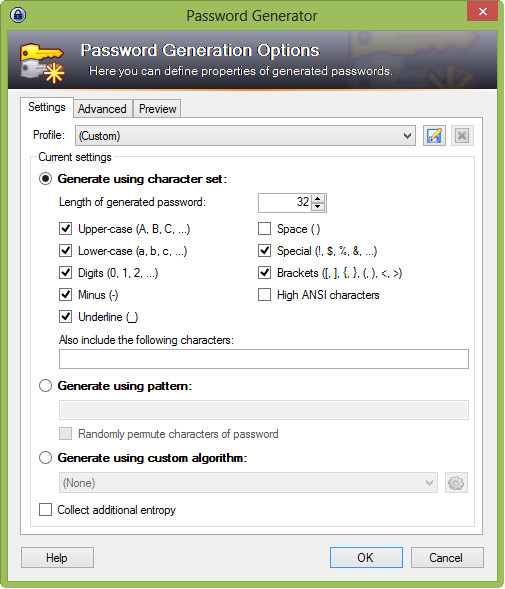Image resolution: width=505 pixels, height=589 pixels.
Task: Click the delete profile icon
Action: tap(462, 136)
